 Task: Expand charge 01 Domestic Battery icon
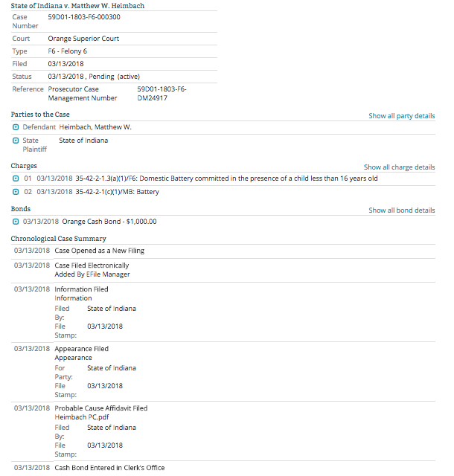16,178
